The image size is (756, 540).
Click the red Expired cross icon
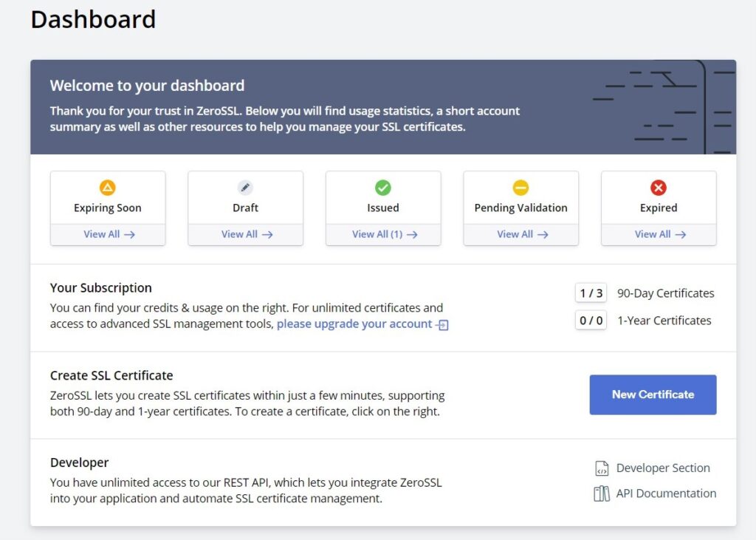659,187
